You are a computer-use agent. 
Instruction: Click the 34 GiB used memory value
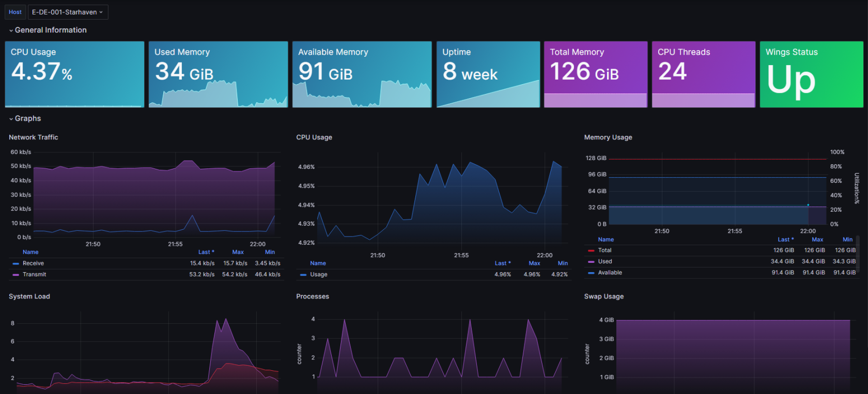click(x=184, y=72)
